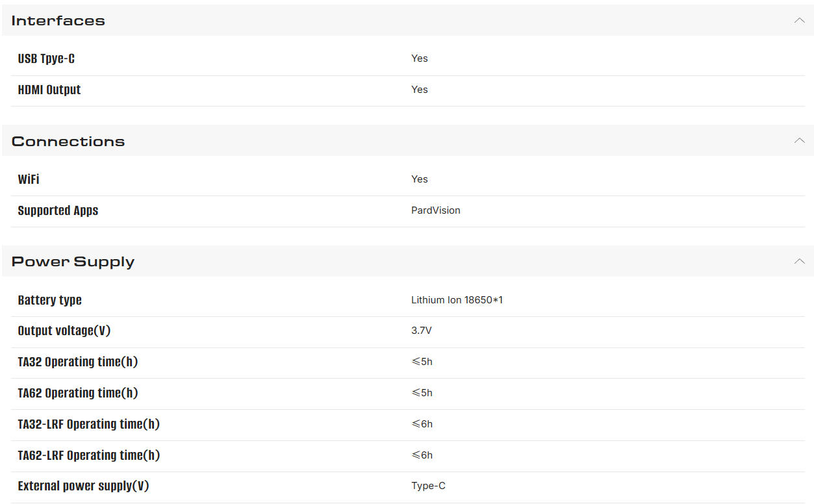The width and height of the screenshot is (814, 504).
Task: Click TA62 Operating time(h) row label
Action: click(x=78, y=393)
